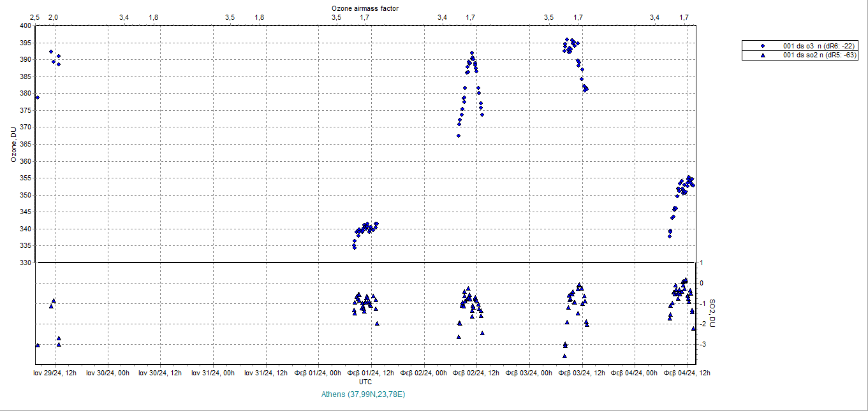Screen dimensions: 868x411
Task: Select the isolated ozone diamond near 379 DU at far left
Action: pyautogui.click(x=38, y=97)
